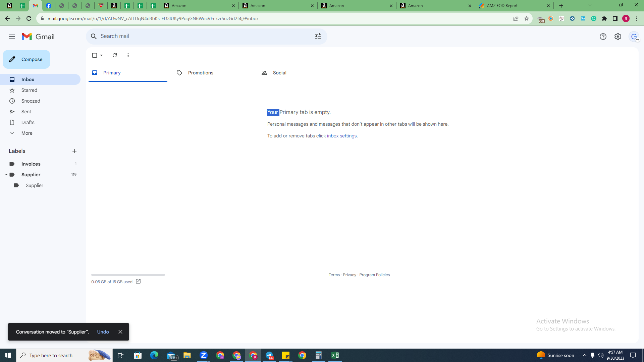This screenshot has width=644, height=362.
Task: Open the inbox settings link
Action: coord(342,136)
